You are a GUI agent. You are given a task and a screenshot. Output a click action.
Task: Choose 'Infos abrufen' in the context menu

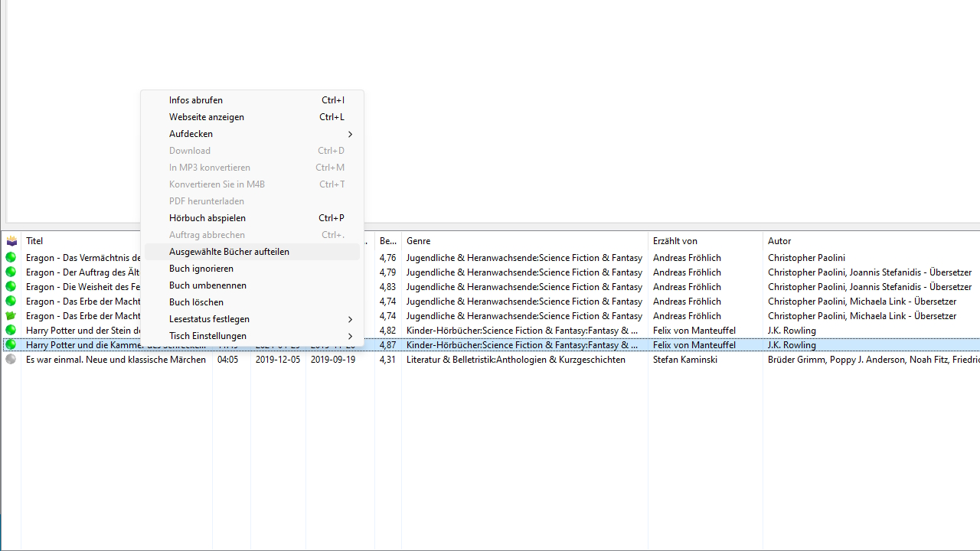(195, 99)
